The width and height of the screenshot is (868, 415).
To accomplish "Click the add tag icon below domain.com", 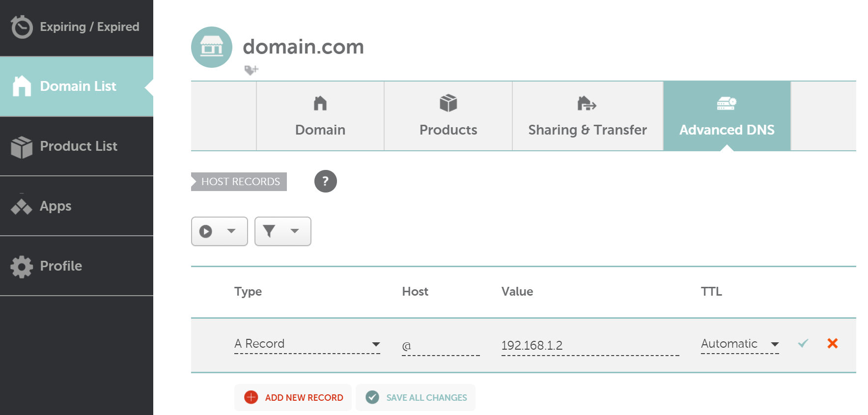I will coord(251,70).
